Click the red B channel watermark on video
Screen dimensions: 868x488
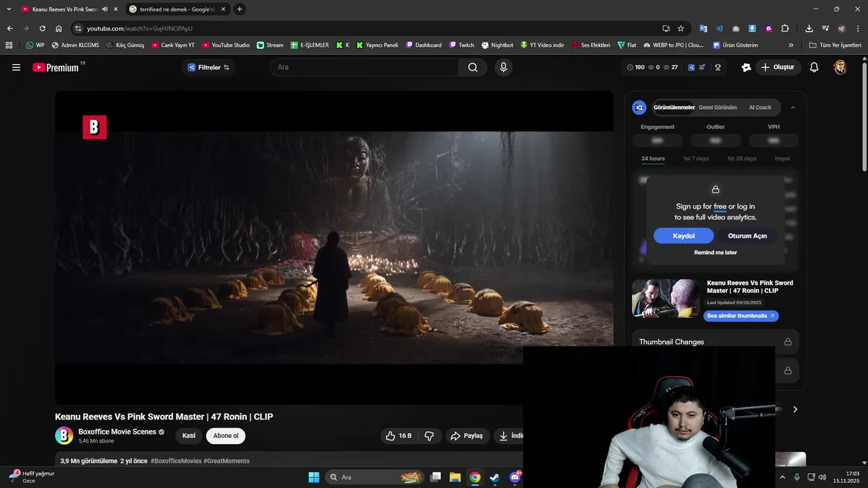(x=94, y=127)
